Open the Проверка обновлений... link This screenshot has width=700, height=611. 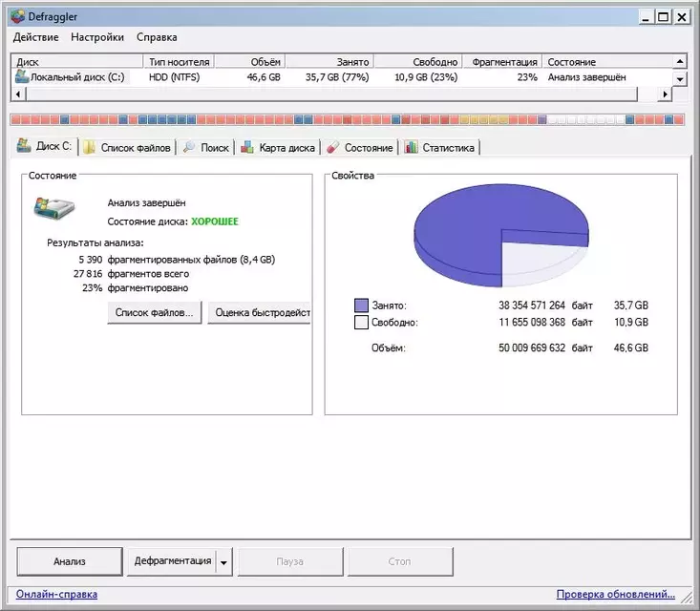tap(616, 594)
